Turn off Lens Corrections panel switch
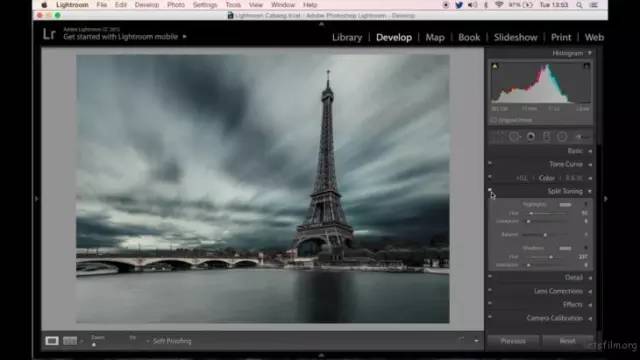Screen dimensions: 640x360 click(490, 290)
